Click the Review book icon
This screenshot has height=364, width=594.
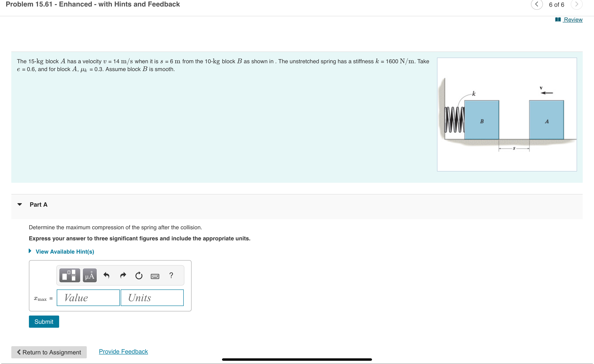point(558,20)
